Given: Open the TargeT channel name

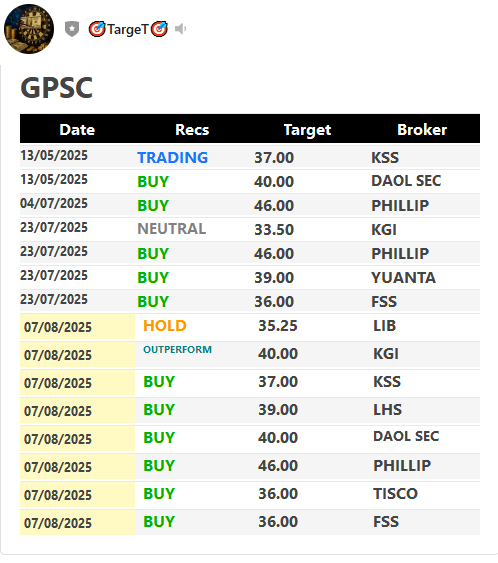Looking at the screenshot, I should tap(128, 29).
